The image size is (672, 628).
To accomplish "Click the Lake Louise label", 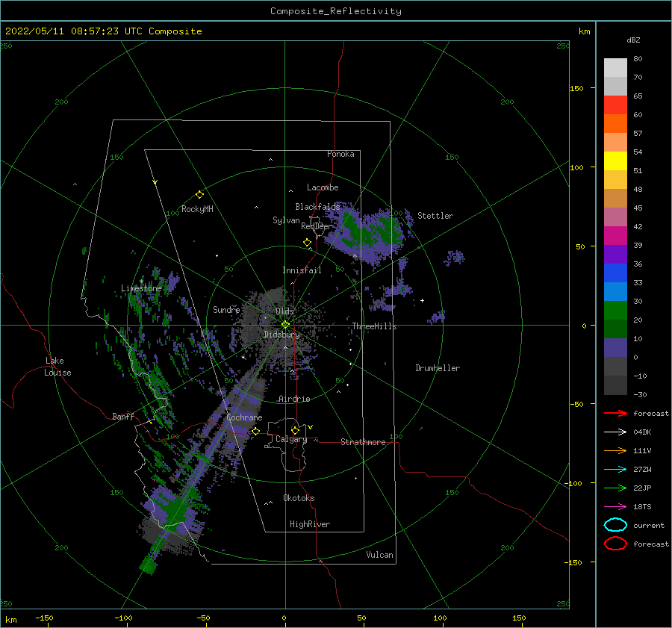I will coord(57,367).
